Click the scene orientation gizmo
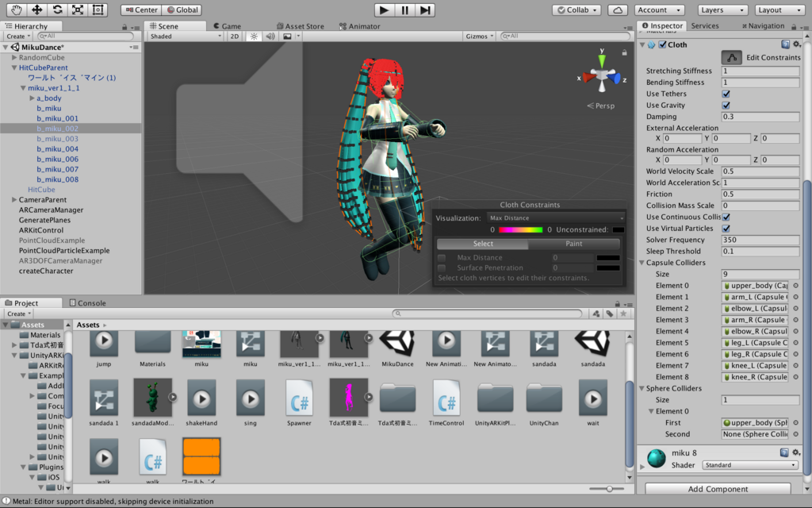The width and height of the screenshot is (812, 508). click(x=602, y=74)
